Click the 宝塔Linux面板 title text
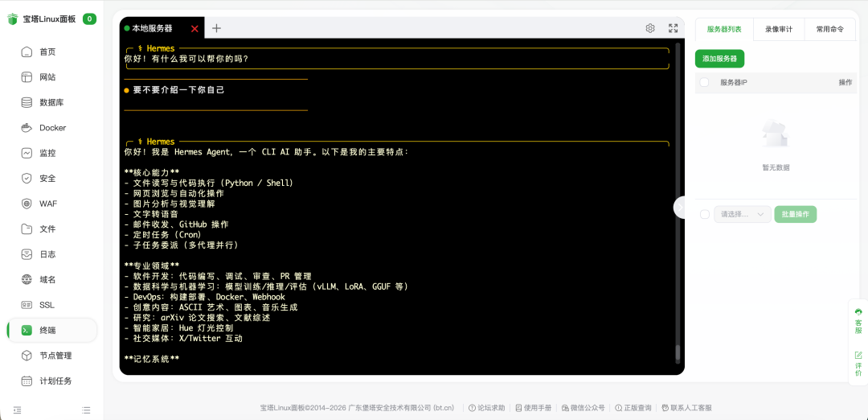Image resolution: width=868 pixels, height=420 pixels. click(x=49, y=19)
